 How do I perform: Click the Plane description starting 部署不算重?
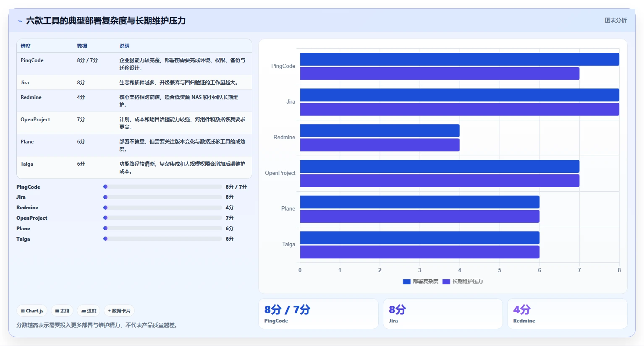182,146
